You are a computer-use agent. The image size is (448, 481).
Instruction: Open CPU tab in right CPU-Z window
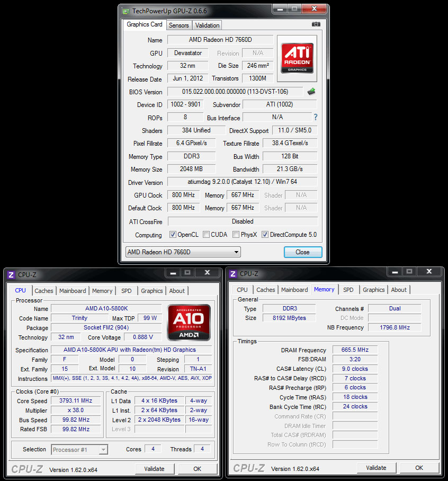click(242, 290)
